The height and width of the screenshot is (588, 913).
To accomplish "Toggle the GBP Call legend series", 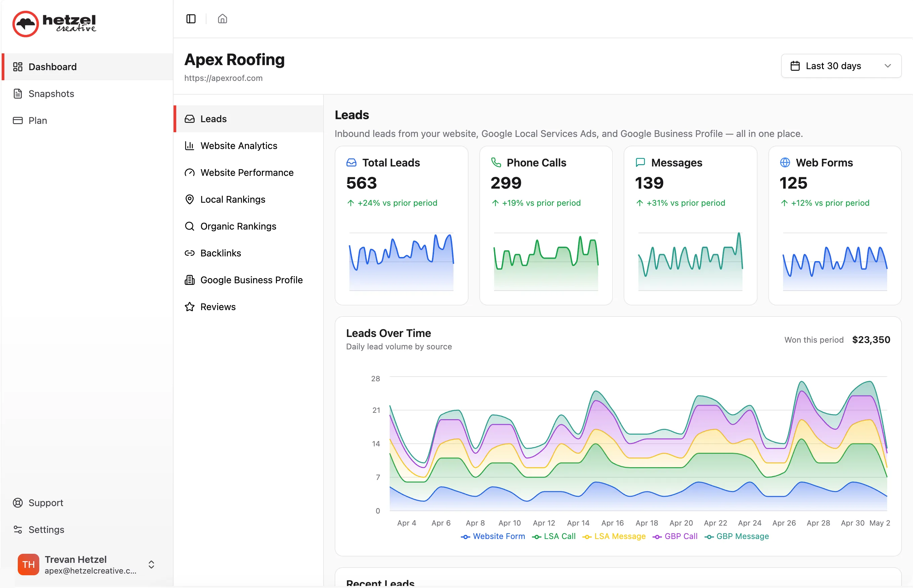I will click(x=675, y=536).
